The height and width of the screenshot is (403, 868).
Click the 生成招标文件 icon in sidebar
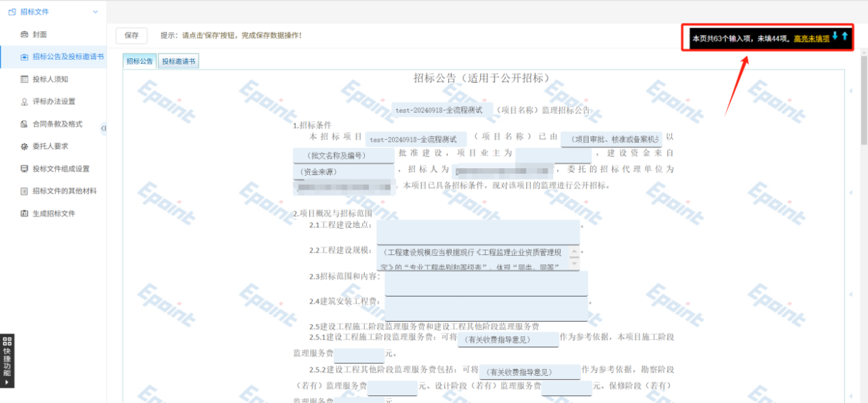pyautogui.click(x=24, y=213)
